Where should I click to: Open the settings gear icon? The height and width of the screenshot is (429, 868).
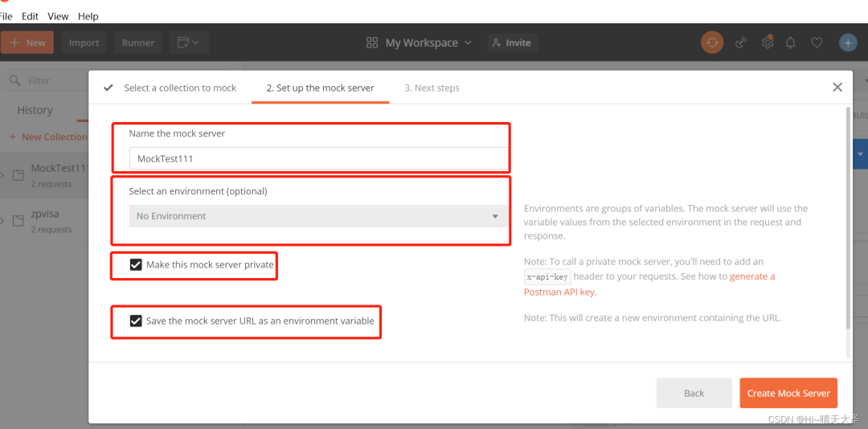(x=767, y=43)
